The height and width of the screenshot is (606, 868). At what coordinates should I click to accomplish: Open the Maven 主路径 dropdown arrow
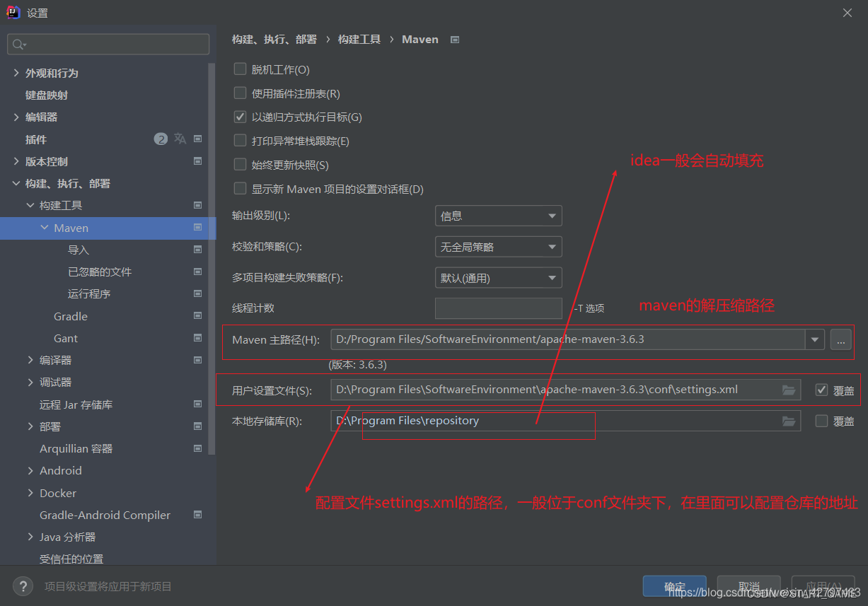[x=815, y=339]
